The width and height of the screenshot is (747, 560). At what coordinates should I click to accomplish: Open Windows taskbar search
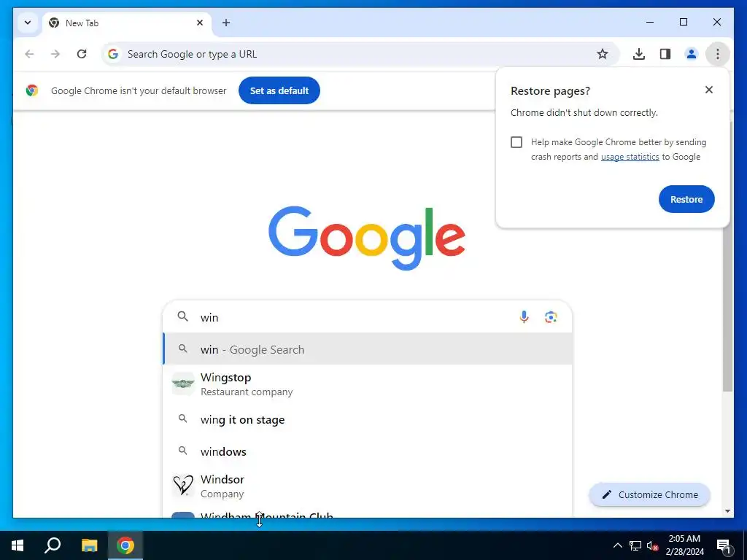point(53,545)
